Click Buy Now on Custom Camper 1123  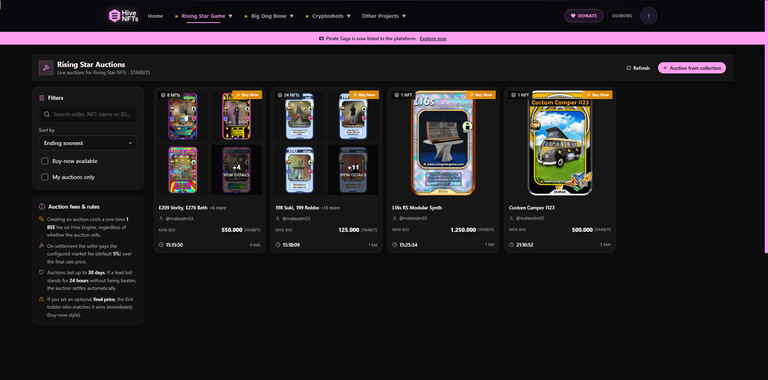coord(598,95)
